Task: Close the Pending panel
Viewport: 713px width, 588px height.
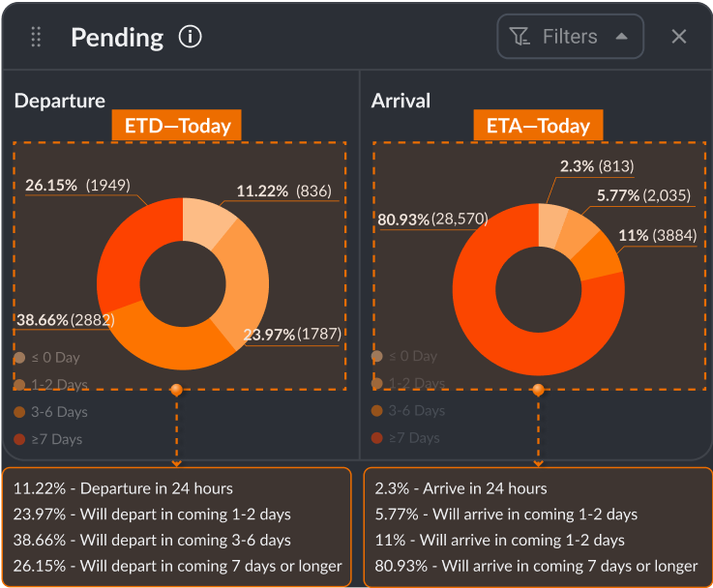Action: (x=679, y=37)
